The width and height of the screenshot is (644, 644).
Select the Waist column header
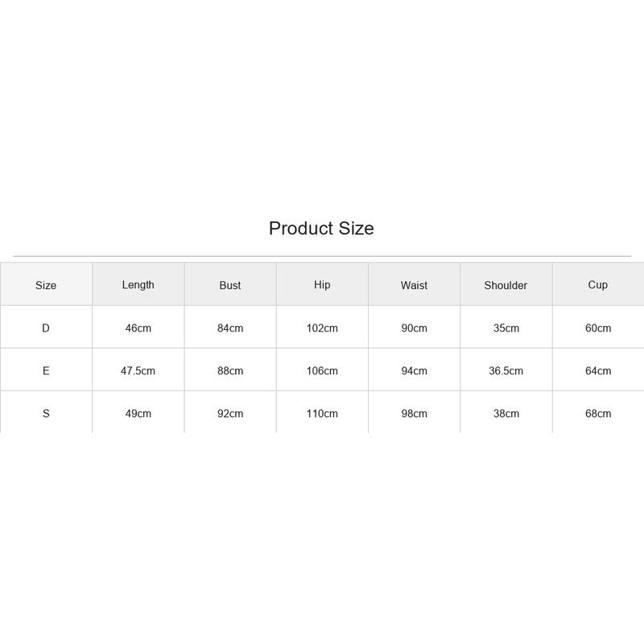click(x=414, y=285)
